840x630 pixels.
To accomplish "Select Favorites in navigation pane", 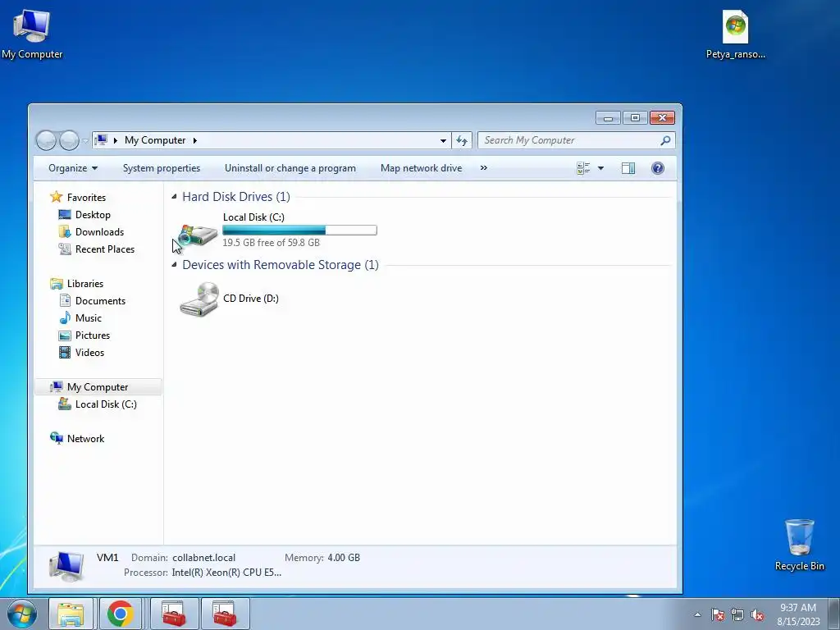I will (86, 198).
